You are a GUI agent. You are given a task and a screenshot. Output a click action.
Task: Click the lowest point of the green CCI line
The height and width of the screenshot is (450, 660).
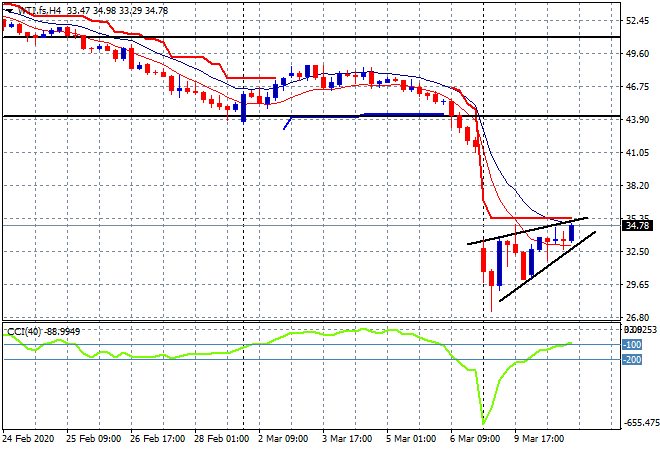[x=483, y=423]
